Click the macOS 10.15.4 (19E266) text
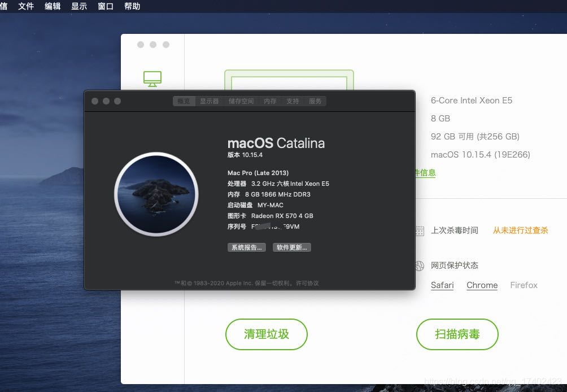567x392 pixels. click(481, 155)
